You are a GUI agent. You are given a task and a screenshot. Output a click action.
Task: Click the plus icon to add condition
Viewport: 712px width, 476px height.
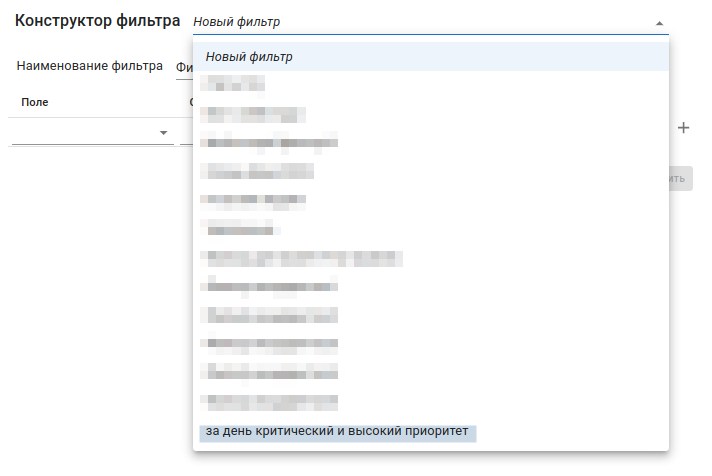pyautogui.click(x=683, y=128)
